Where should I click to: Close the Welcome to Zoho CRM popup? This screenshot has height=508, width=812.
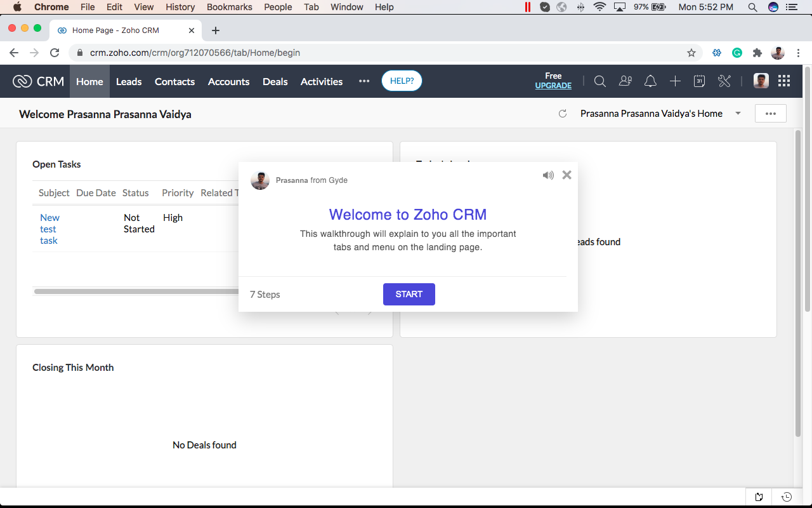pyautogui.click(x=567, y=175)
